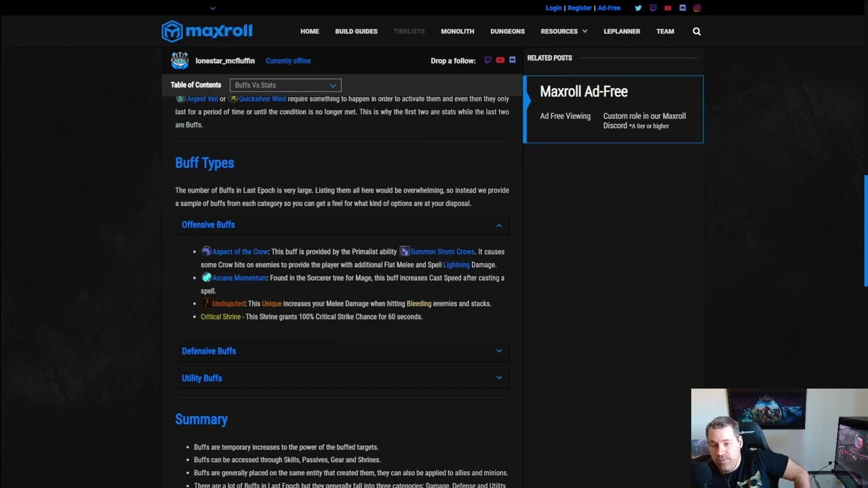Follow the author on YouTube
The image size is (868, 488).
click(500, 60)
